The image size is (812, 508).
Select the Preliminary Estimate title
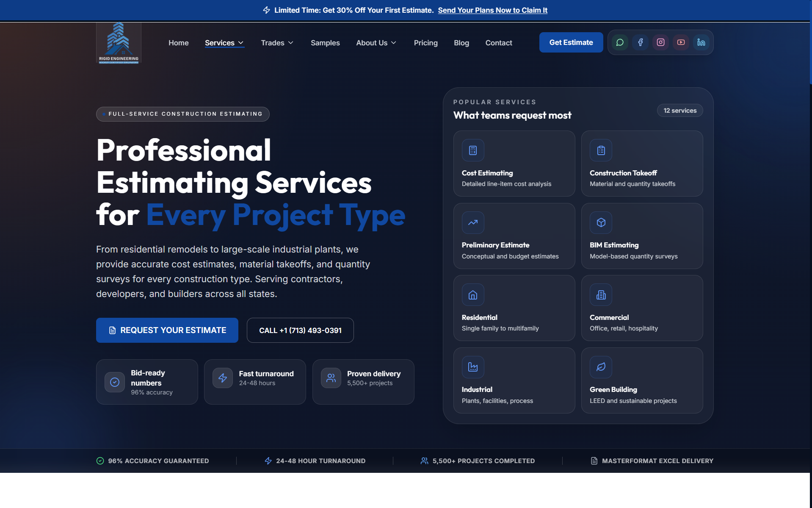coord(495,245)
